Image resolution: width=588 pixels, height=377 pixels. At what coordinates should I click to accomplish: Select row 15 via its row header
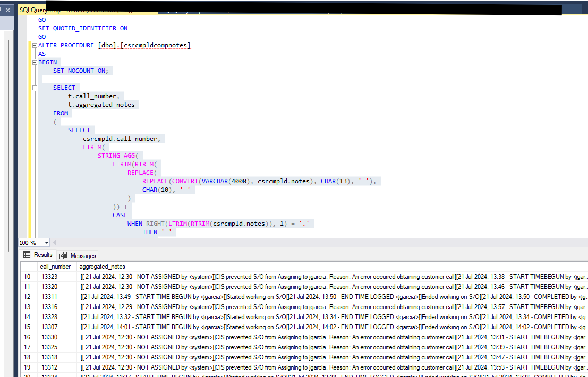[x=28, y=327]
